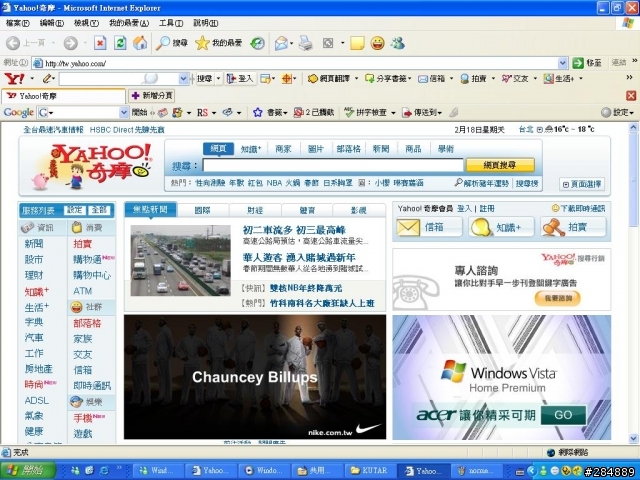
Task: Open 傳送到 dropdown in Google toolbar
Action: pos(439,112)
